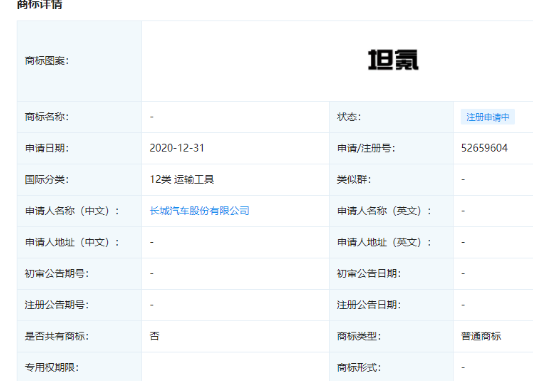The height and width of the screenshot is (381, 533).
Task: Click the 申请/注册号 label
Action: pyautogui.click(x=366, y=148)
